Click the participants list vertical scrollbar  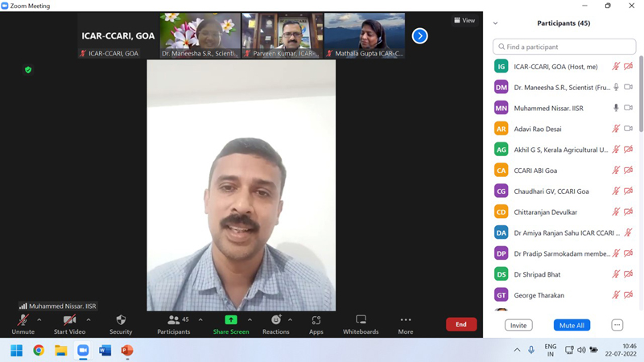tap(641, 94)
